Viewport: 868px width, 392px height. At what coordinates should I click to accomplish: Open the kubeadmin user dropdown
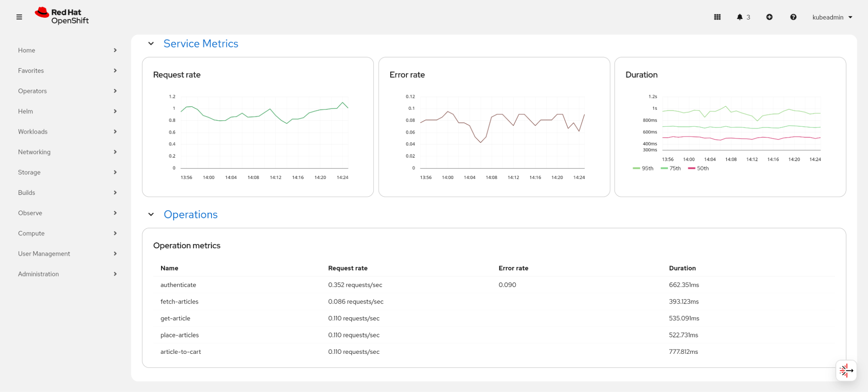click(x=832, y=17)
